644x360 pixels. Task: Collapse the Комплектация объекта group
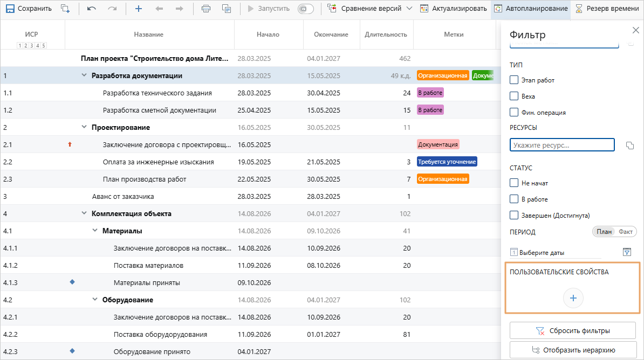(84, 213)
